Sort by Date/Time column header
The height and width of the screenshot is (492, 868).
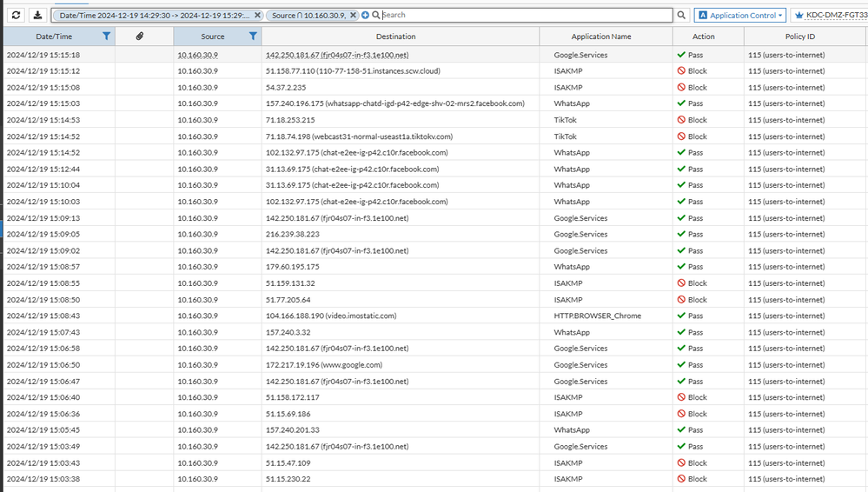54,37
